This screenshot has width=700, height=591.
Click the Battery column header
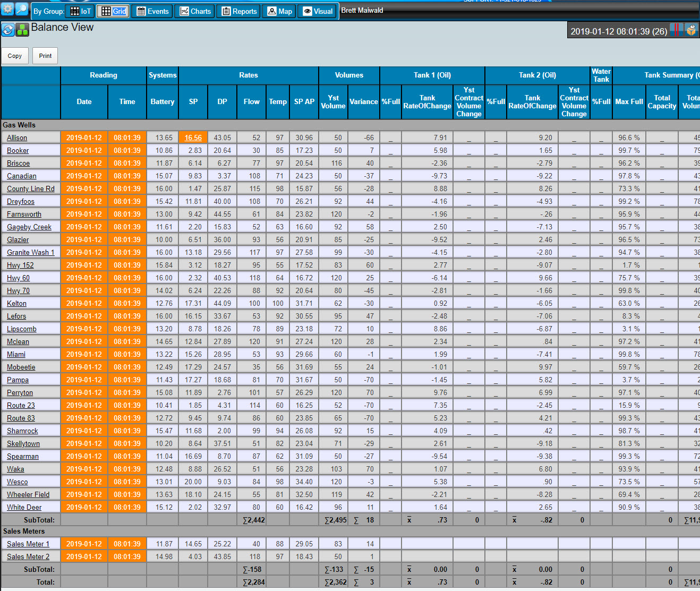click(x=163, y=101)
